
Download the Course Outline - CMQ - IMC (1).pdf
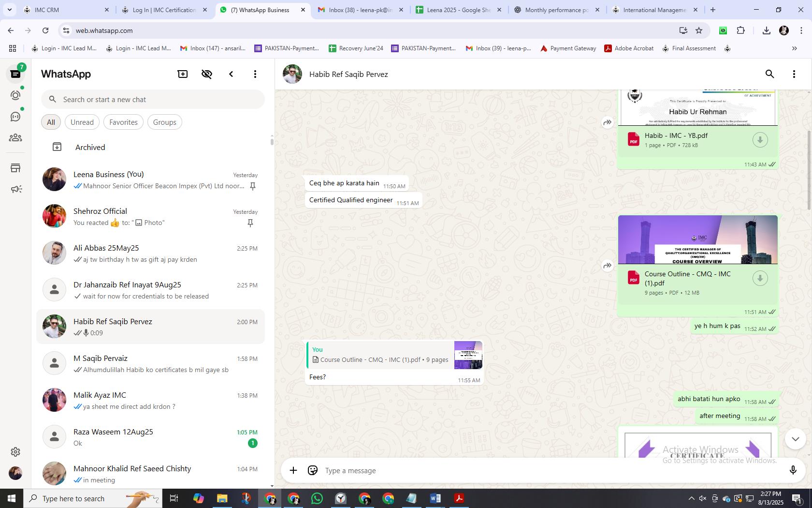pyautogui.click(x=760, y=278)
